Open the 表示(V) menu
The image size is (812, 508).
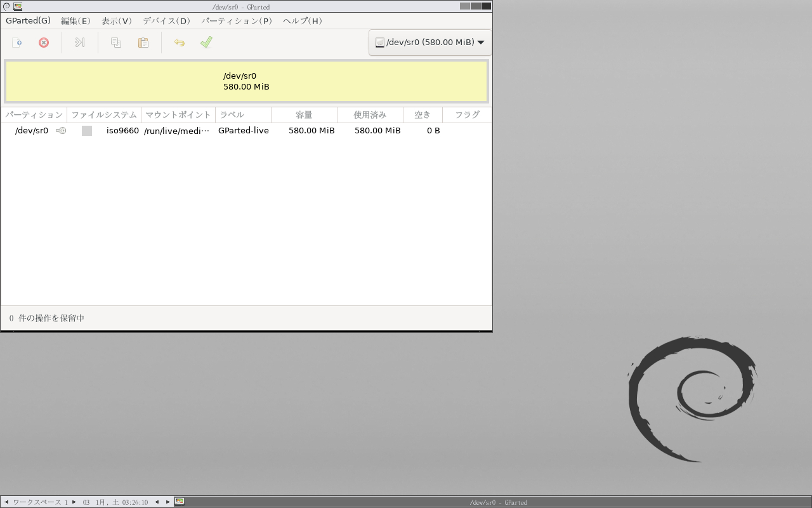117,21
